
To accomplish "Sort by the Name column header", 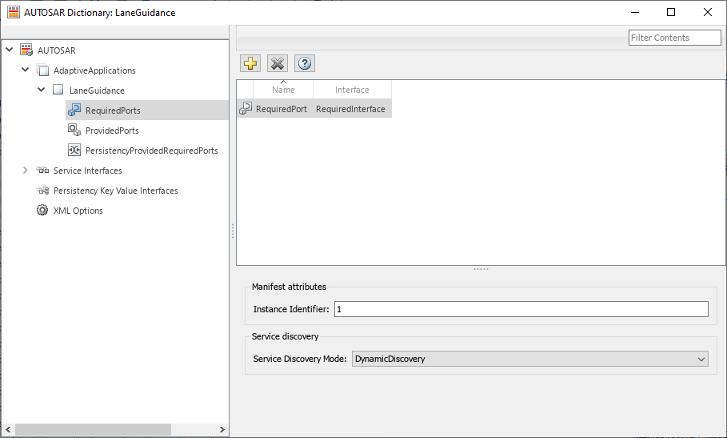I will click(283, 89).
